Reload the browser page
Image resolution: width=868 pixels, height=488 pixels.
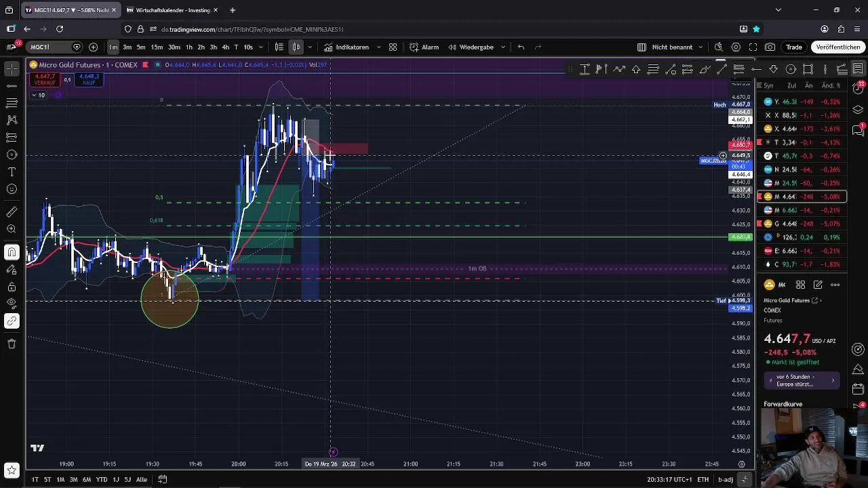60,29
